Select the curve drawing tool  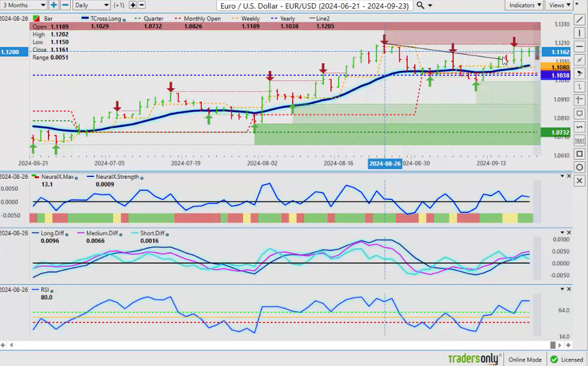pos(579,127)
